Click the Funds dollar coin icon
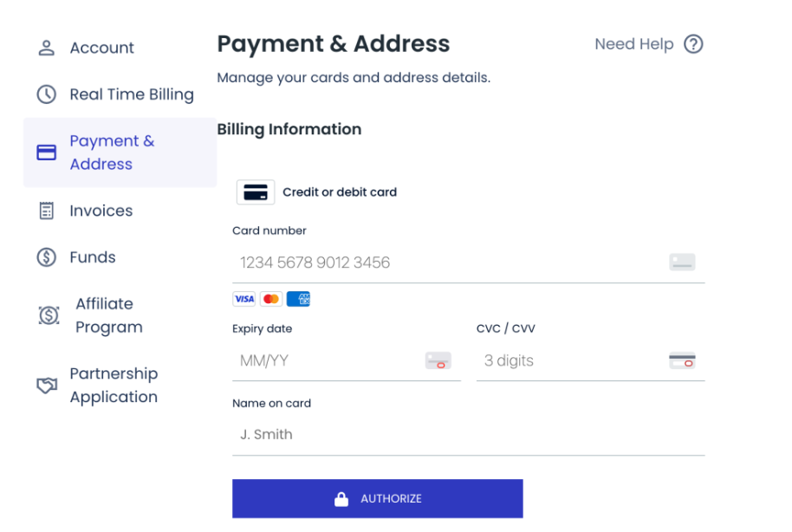This screenshot has height=532, width=792. [x=47, y=257]
